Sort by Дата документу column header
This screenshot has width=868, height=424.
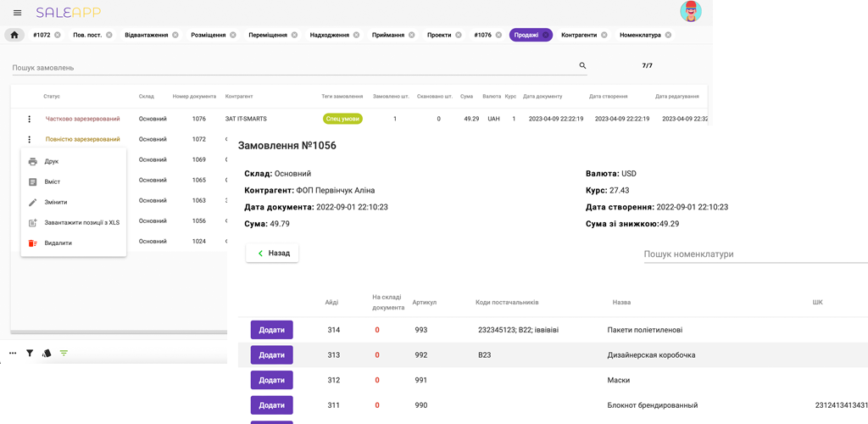(x=542, y=97)
